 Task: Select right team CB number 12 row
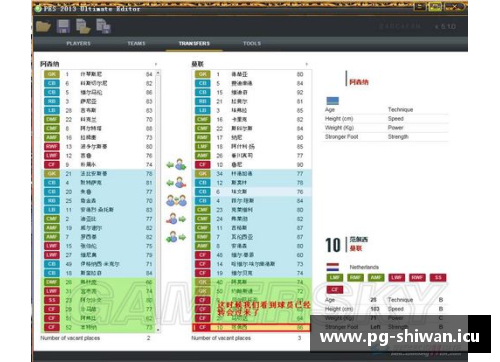point(252,183)
